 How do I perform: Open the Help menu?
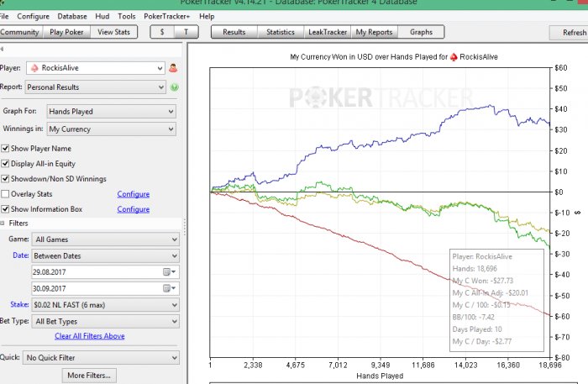click(x=207, y=17)
